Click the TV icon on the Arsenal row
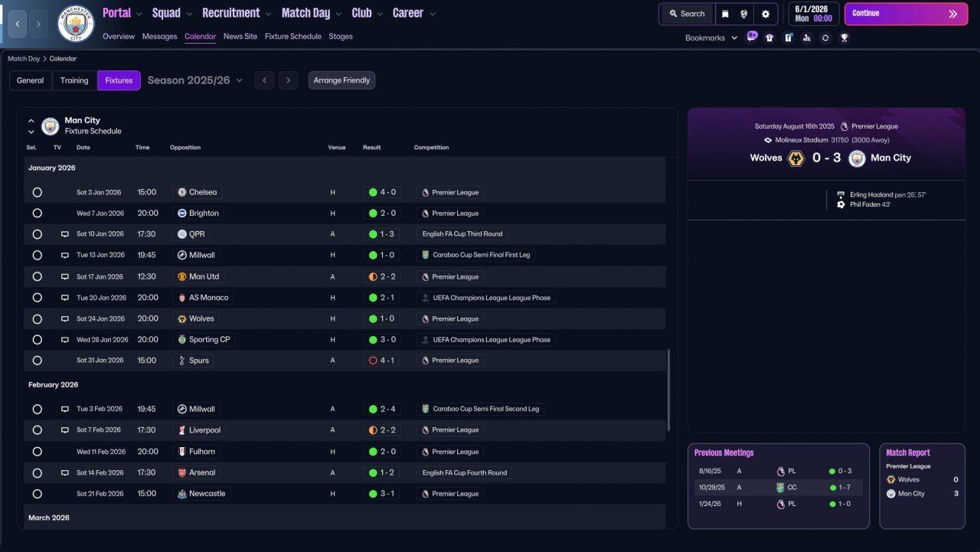980x552 pixels. (65, 472)
